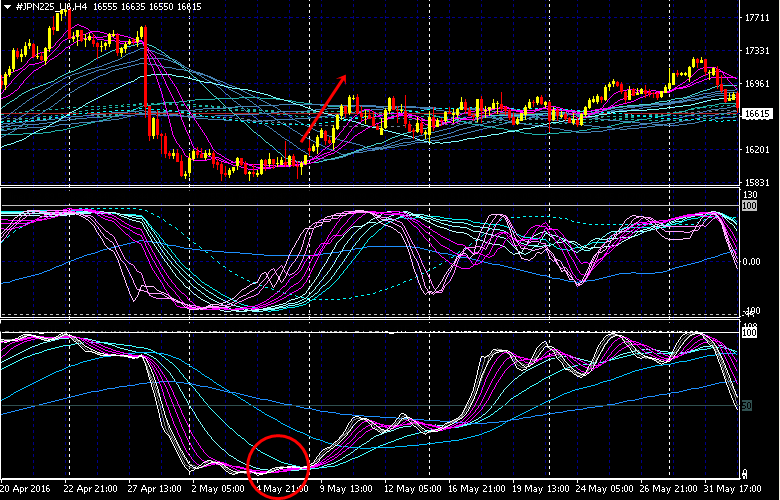Click the 22 Apr 21:00 time label
The height and width of the screenshot is (500, 780).
(x=90, y=490)
